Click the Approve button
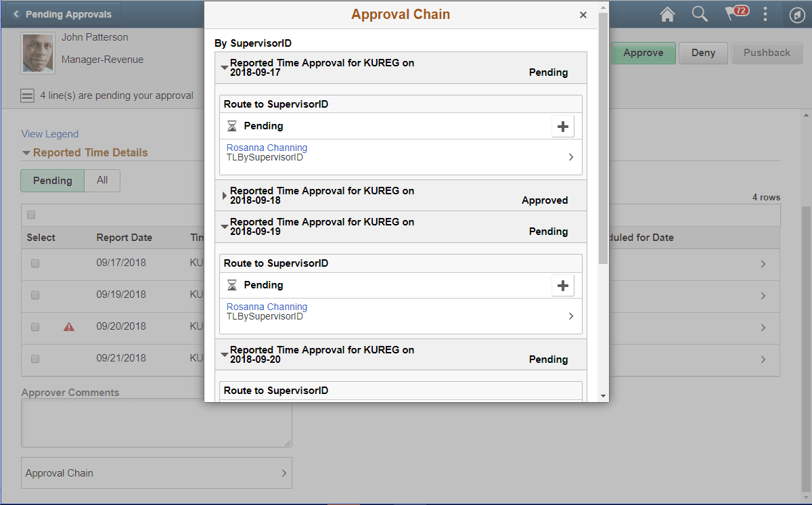Image resolution: width=812 pixels, height=505 pixels. click(x=643, y=52)
